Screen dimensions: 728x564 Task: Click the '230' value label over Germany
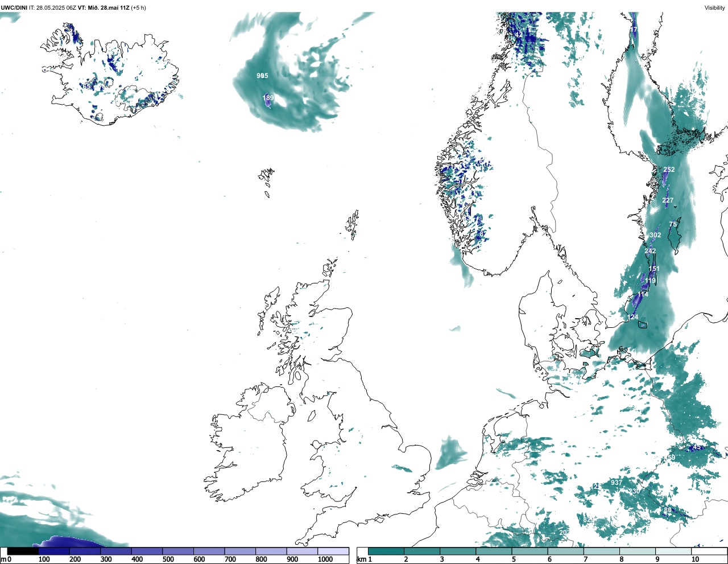point(635,491)
